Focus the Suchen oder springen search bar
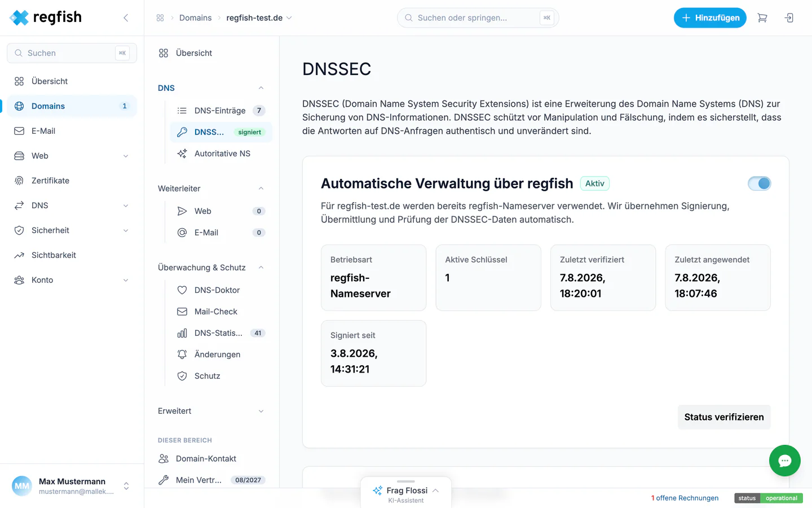This screenshot has height=508, width=812. 478,18
